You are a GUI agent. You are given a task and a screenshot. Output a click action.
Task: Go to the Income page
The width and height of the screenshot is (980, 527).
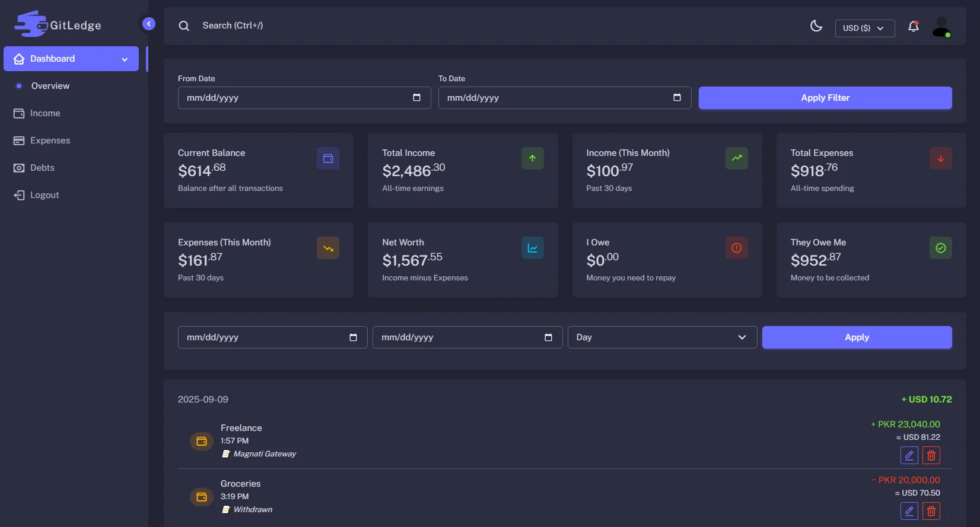45,113
